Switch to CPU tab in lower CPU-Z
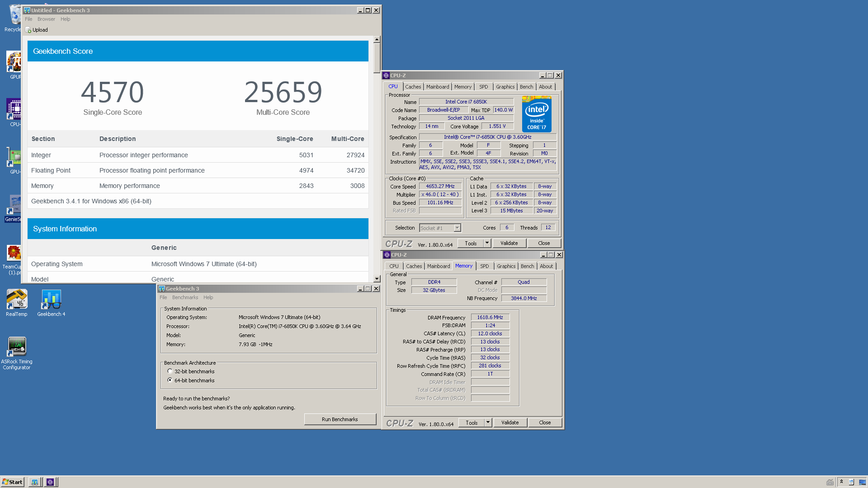This screenshot has width=868, height=488. [x=394, y=266]
